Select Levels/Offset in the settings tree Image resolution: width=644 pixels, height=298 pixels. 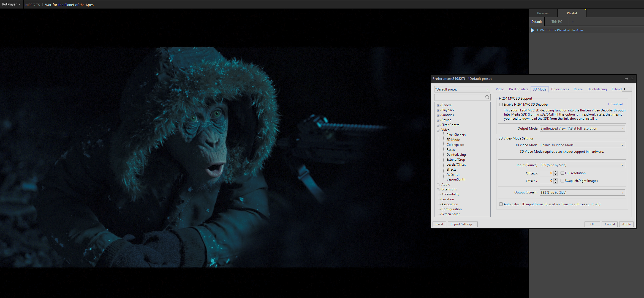tap(456, 165)
